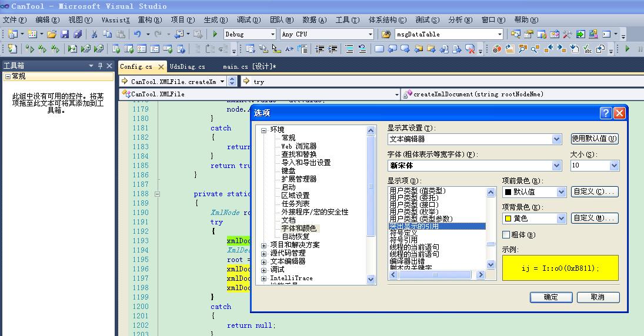Image resolution: width=644 pixels, height=336 pixels.
Task: Click foreground 自定义(C)... button
Action: click(x=595, y=191)
